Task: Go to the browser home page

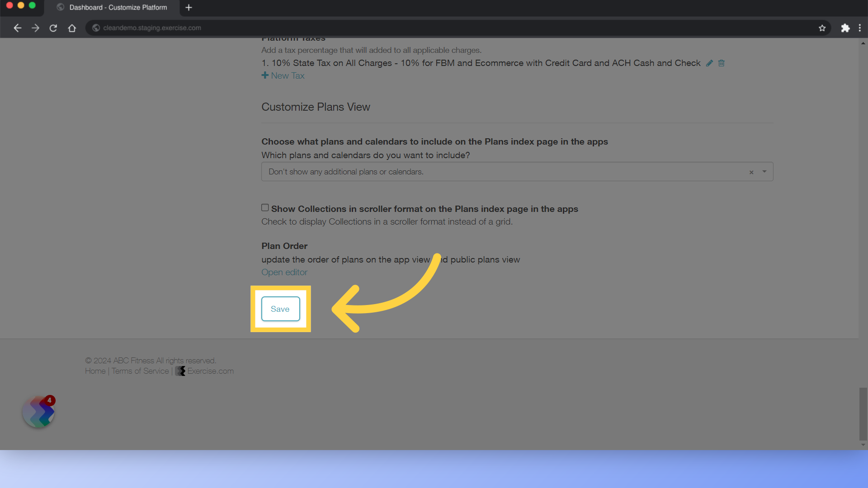Action: (x=72, y=28)
